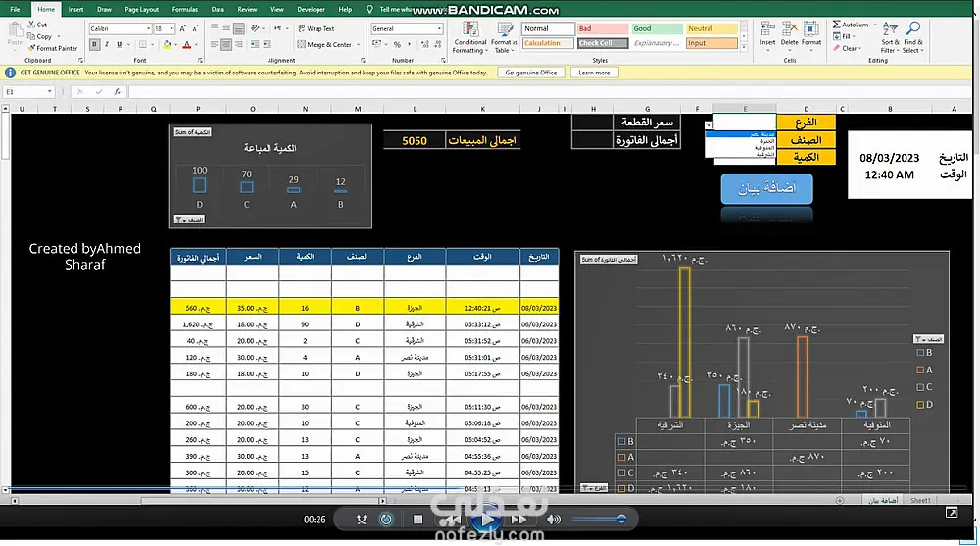980x546 pixels.
Task: Switch to the Formulas tab
Action: [x=185, y=10]
